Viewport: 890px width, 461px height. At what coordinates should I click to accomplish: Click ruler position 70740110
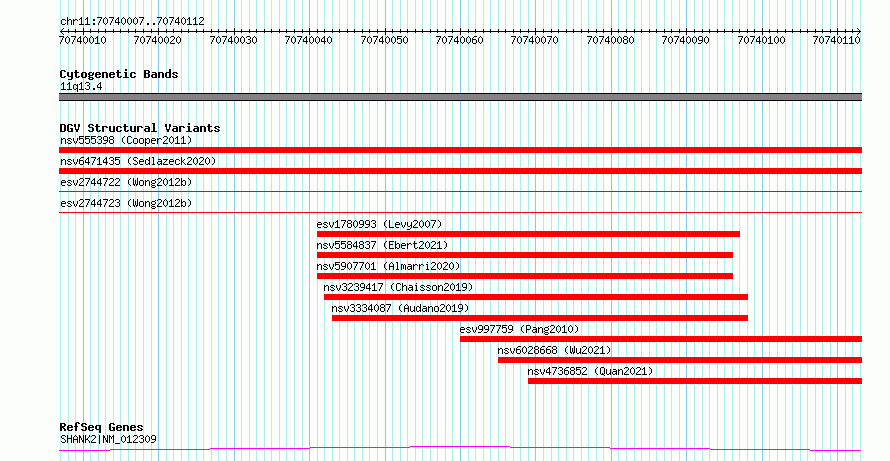click(837, 40)
